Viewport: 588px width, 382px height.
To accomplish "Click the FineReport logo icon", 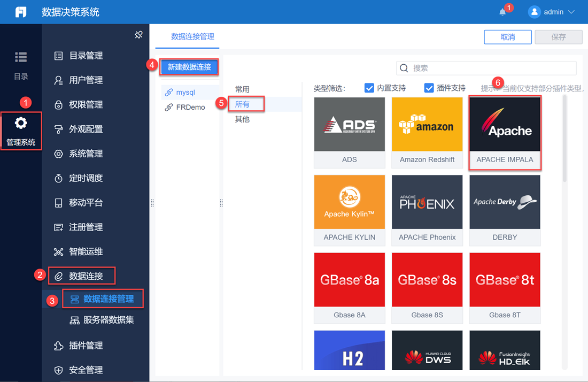I will pos(21,12).
